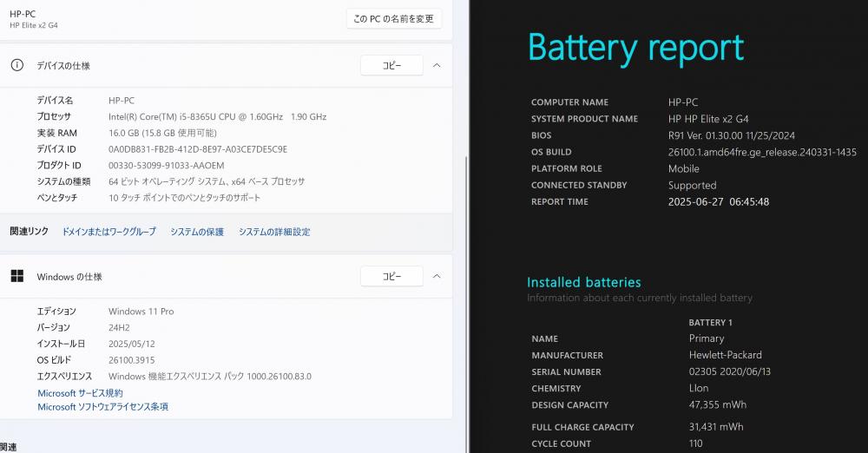Click the Installed batteries heading
Viewport: 868px width, 453px height.
pyautogui.click(x=584, y=282)
